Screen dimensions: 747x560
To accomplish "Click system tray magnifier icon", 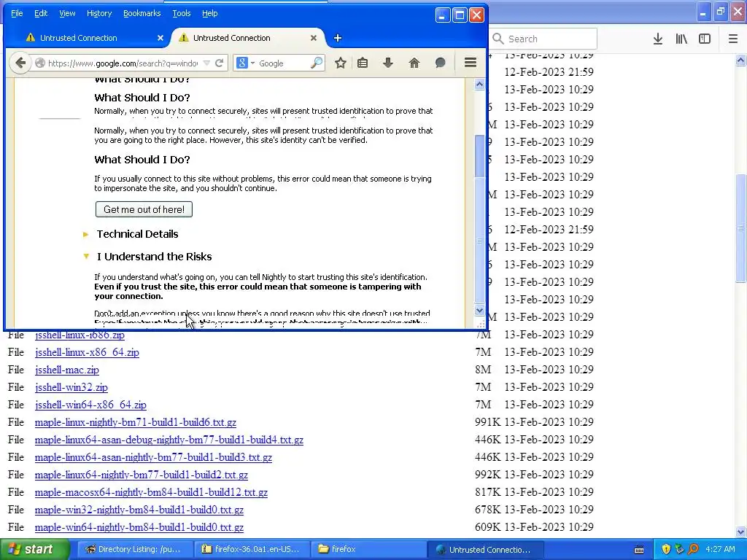I will pyautogui.click(x=693, y=549).
